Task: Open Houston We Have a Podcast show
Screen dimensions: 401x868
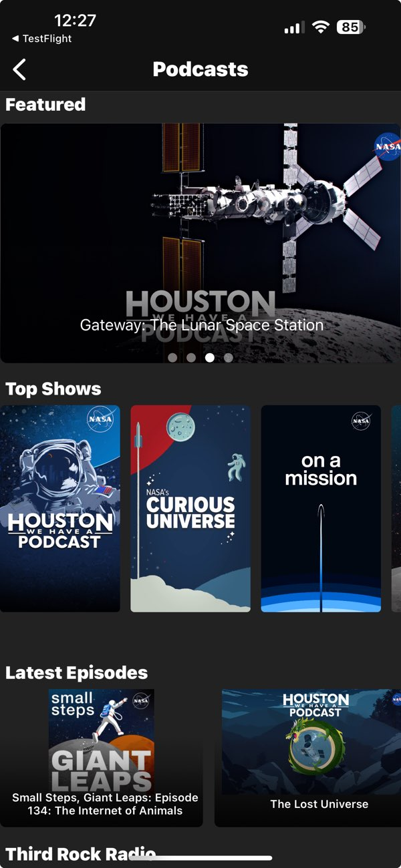Action: [x=60, y=509]
